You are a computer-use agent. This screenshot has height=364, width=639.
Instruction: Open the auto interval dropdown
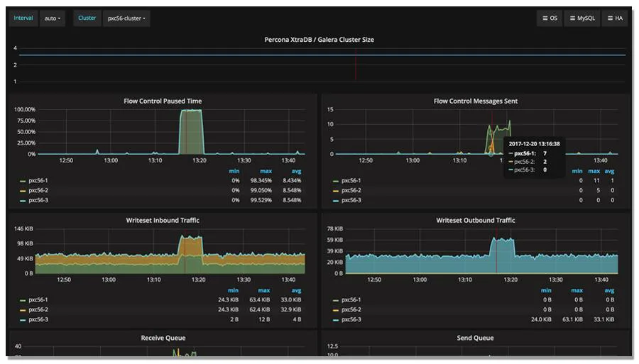[x=52, y=18]
